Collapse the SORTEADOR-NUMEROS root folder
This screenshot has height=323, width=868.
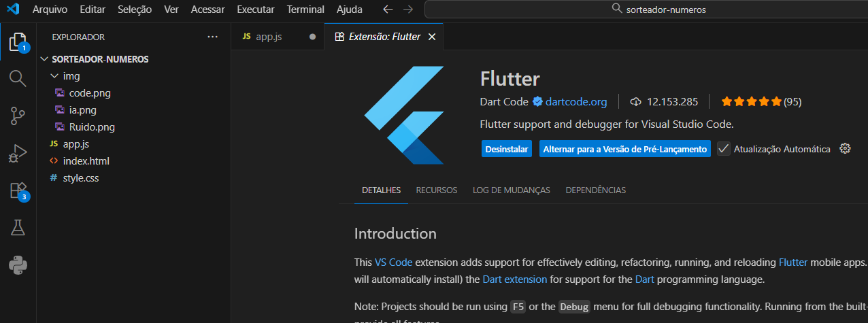[x=46, y=59]
